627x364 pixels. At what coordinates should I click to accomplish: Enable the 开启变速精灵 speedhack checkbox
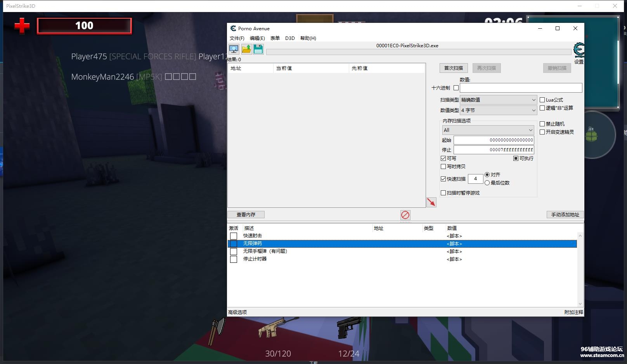pos(542,132)
